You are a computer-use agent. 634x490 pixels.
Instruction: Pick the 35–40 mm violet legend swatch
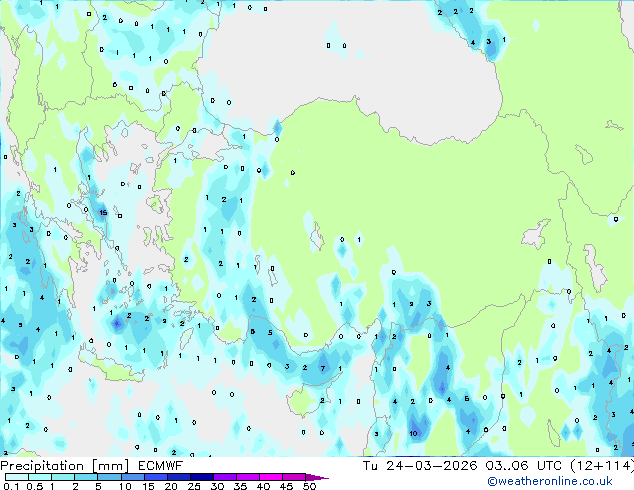(248, 477)
